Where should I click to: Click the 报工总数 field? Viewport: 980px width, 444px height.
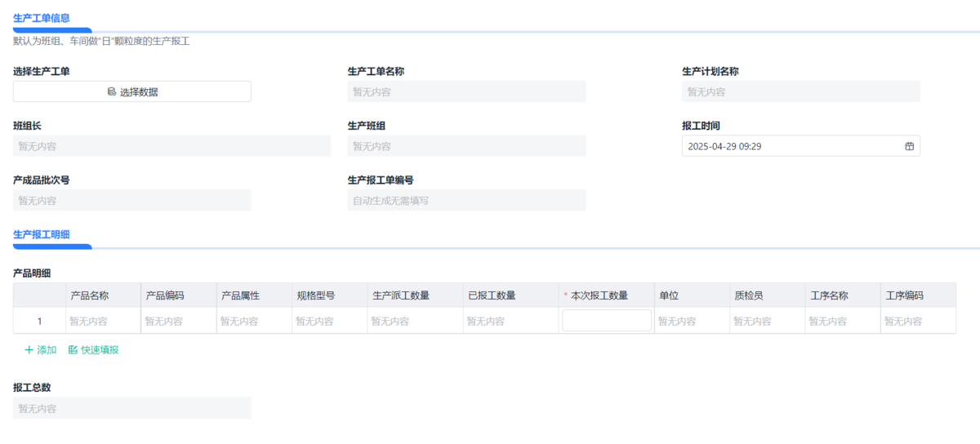coord(132,408)
